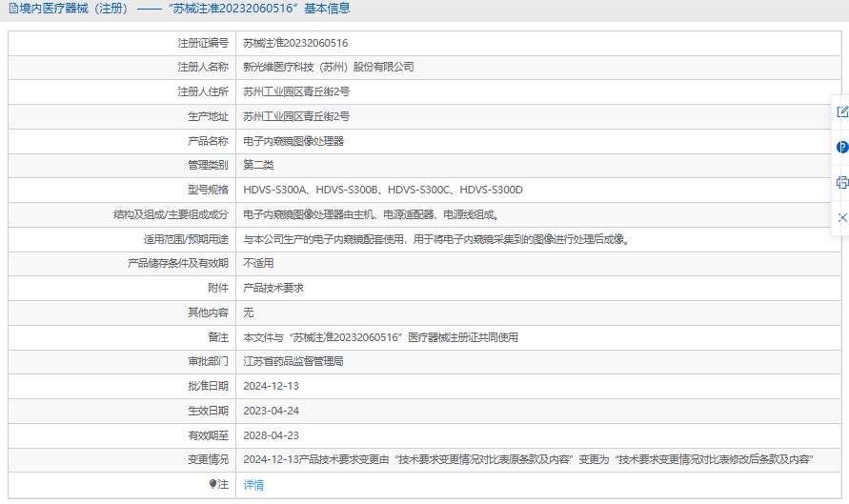Select approving authority 江苏省药品监督管理局

pos(293,361)
